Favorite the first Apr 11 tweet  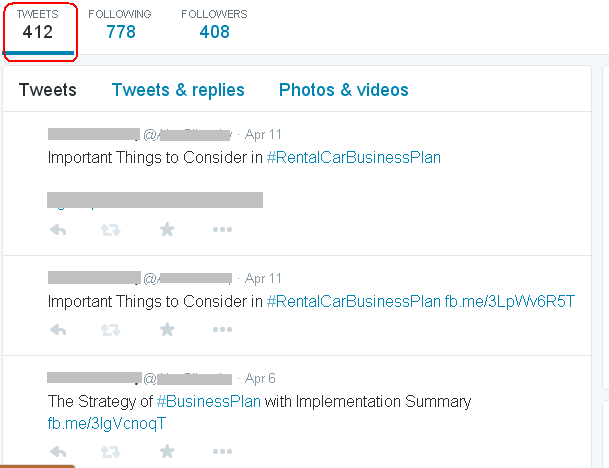tap(166, 230)
